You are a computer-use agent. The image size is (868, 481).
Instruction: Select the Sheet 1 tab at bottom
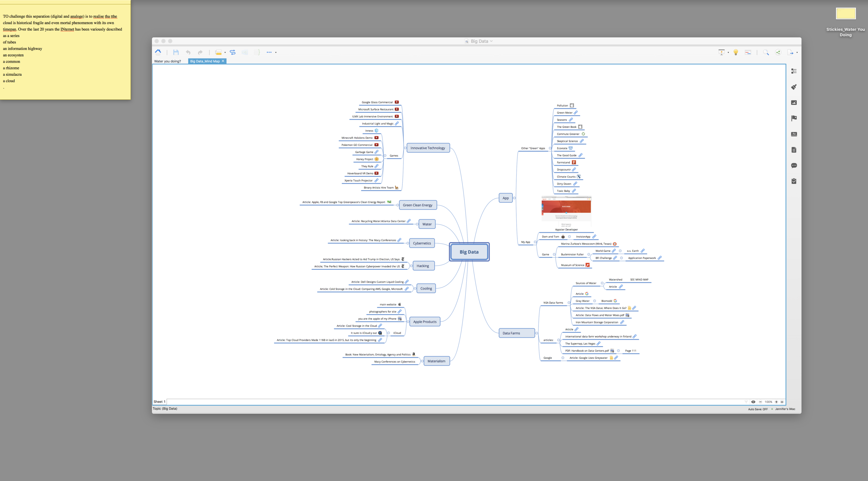tap(159, 401)
